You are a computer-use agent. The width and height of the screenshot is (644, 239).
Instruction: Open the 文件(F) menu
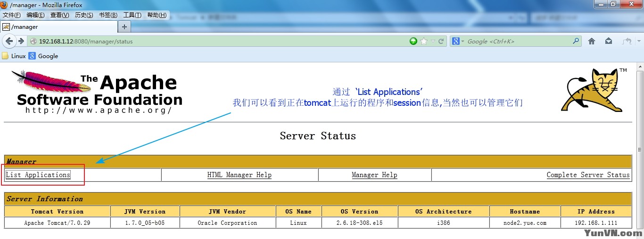(11, 15)
